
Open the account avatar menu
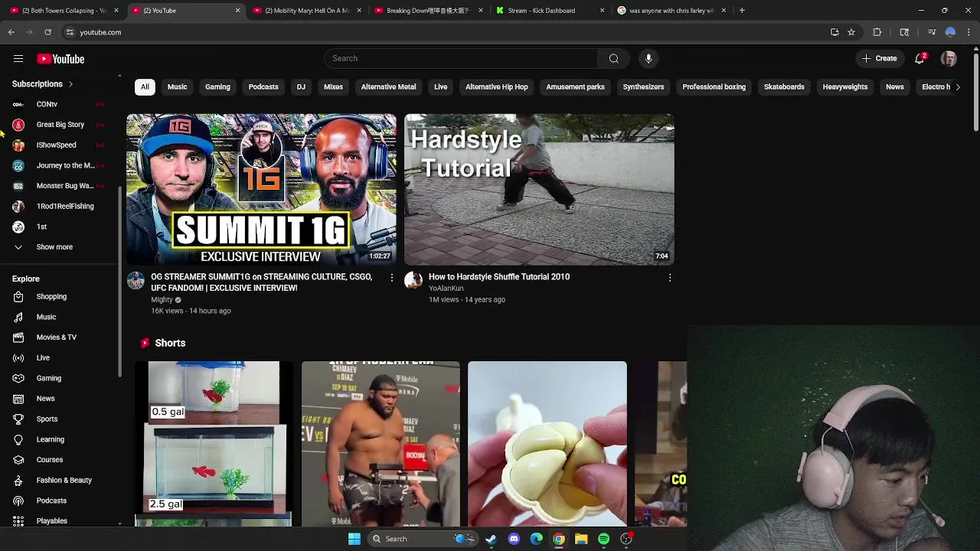[x=949, y=59]
